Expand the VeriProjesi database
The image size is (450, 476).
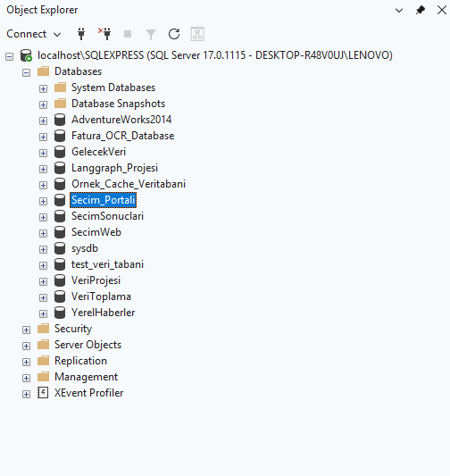coord(43,281)
